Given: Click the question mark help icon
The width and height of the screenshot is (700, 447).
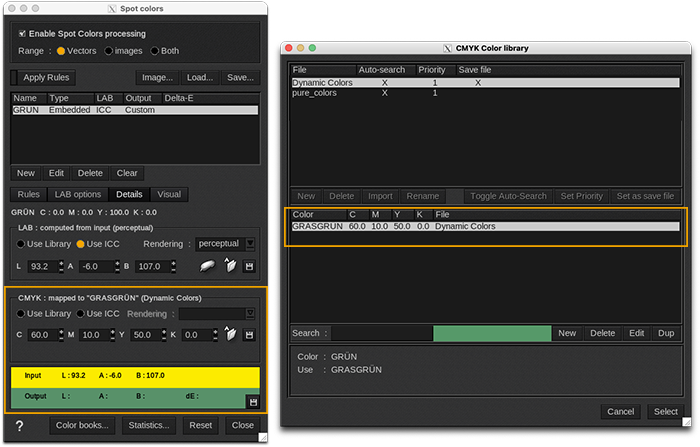Looking at the screenshot, I should [19, 425].
